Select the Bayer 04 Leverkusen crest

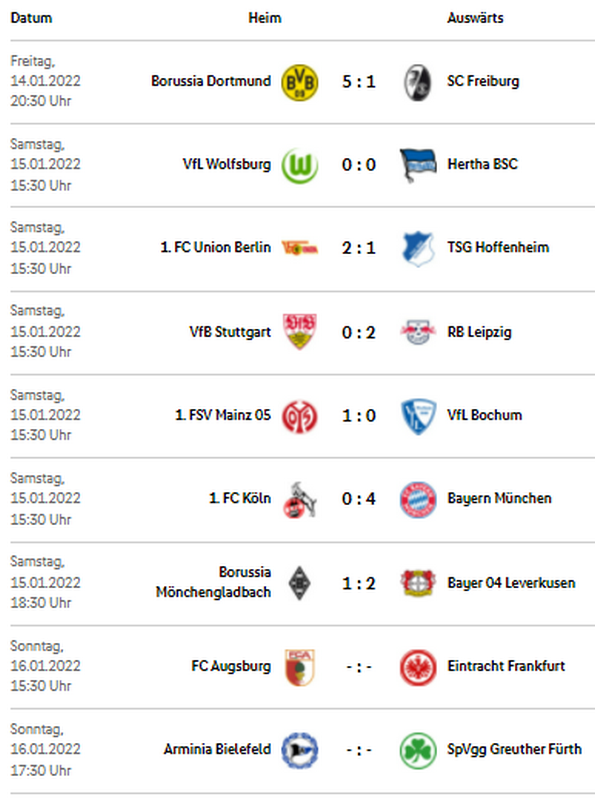[x=418, y=583]
